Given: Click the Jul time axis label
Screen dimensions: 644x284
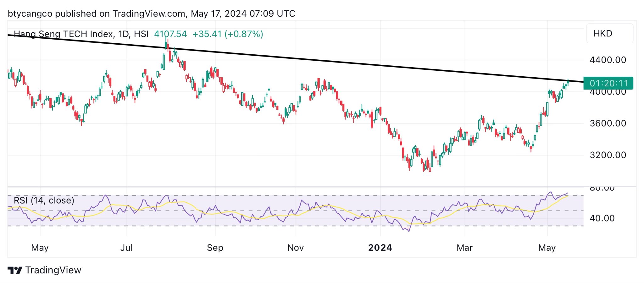Looking at the screenshot, I should [127, 248].
